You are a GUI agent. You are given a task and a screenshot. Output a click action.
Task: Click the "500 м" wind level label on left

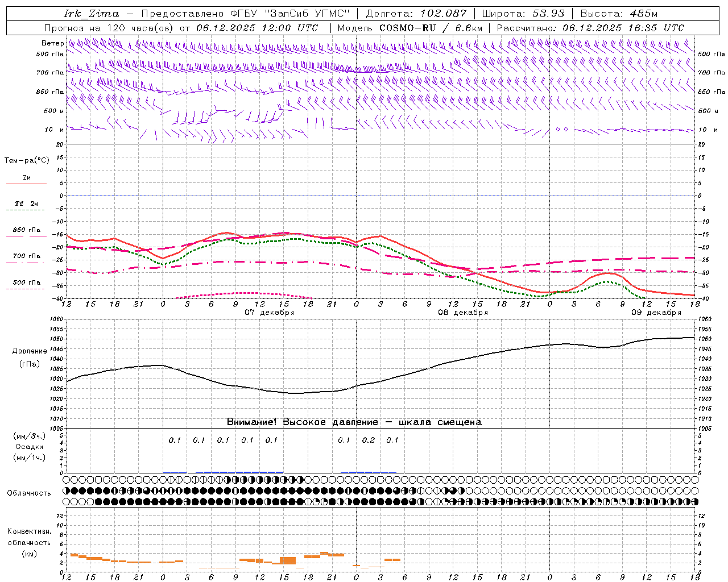coord(53,111)
